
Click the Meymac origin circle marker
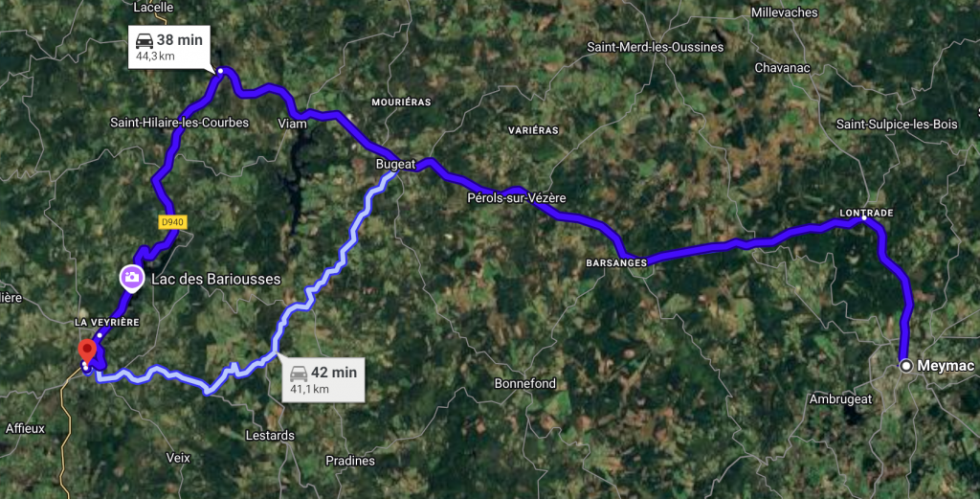(906, 366)
